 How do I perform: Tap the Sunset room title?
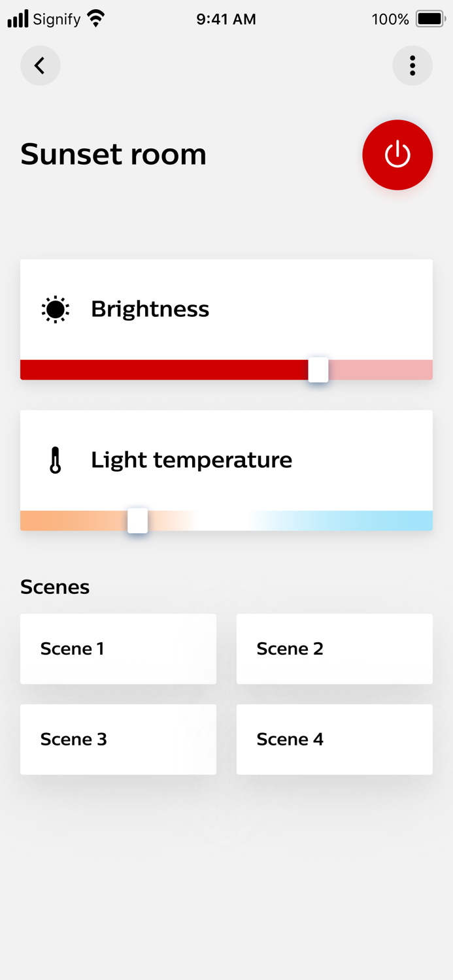tap(114, 154)
